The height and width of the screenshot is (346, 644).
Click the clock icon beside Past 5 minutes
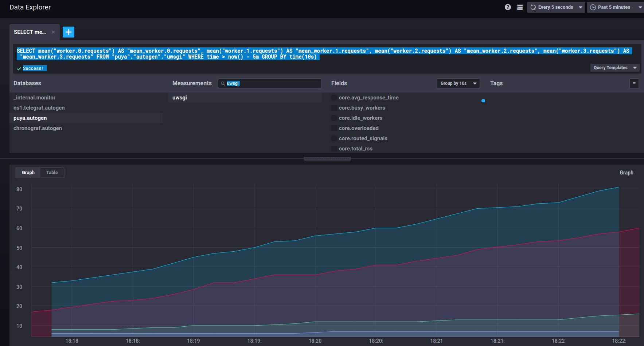[x=593, y=7]
